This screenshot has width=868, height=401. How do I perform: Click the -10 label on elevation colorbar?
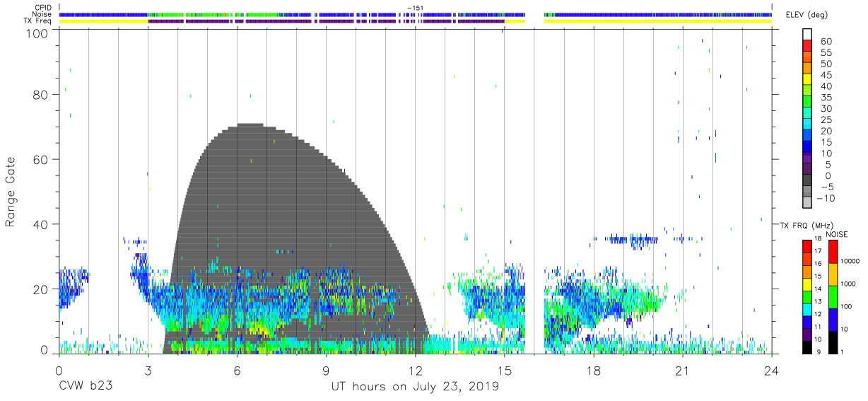[x=826, y=199]
